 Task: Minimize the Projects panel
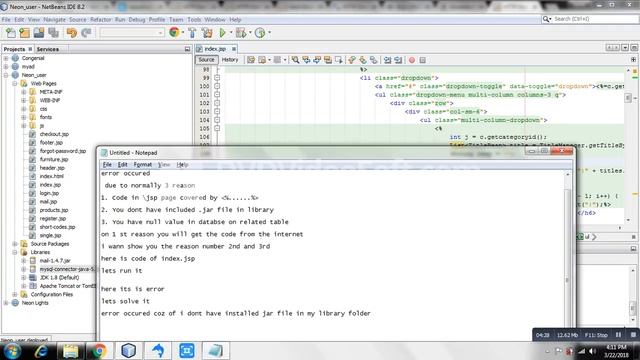(x=187, y=49)
